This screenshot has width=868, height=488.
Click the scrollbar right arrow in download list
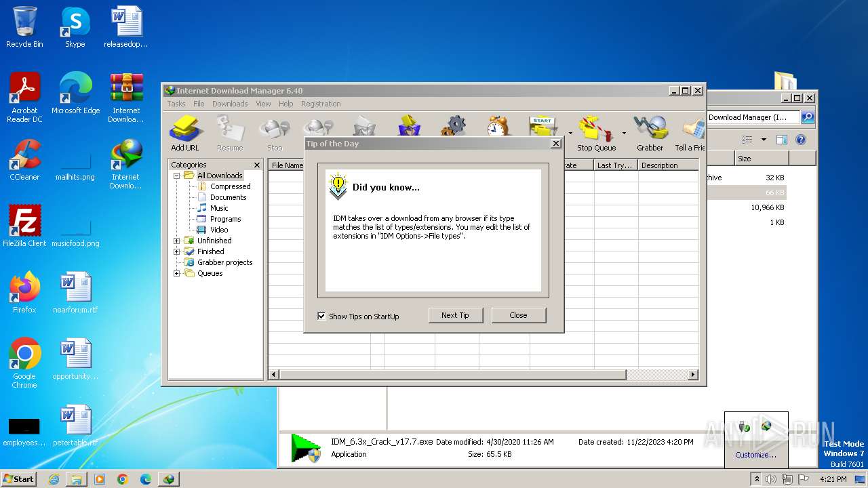click(693, 375)
